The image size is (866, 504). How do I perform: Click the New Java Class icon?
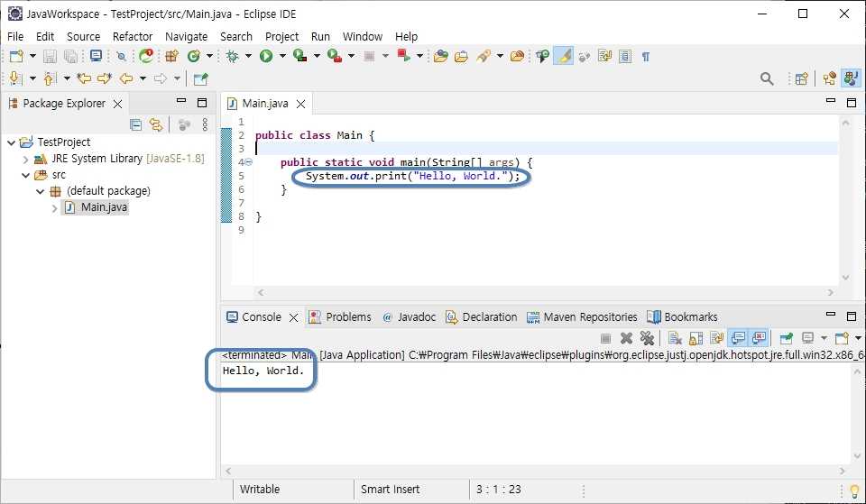pos(193,56)
